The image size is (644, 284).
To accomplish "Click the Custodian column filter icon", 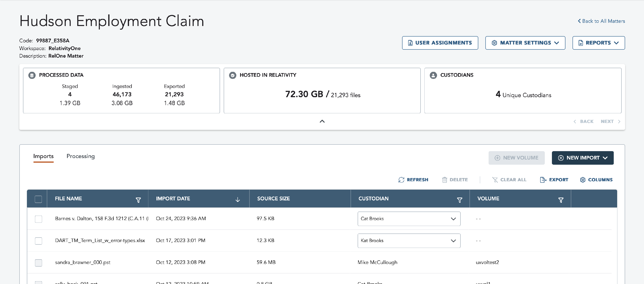I will (x=459, y=200).
